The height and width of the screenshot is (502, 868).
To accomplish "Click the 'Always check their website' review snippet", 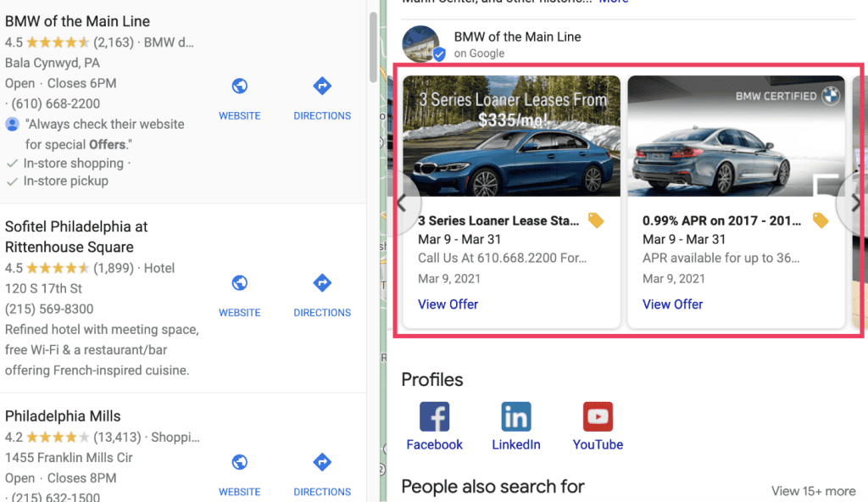I will [104, 134].
